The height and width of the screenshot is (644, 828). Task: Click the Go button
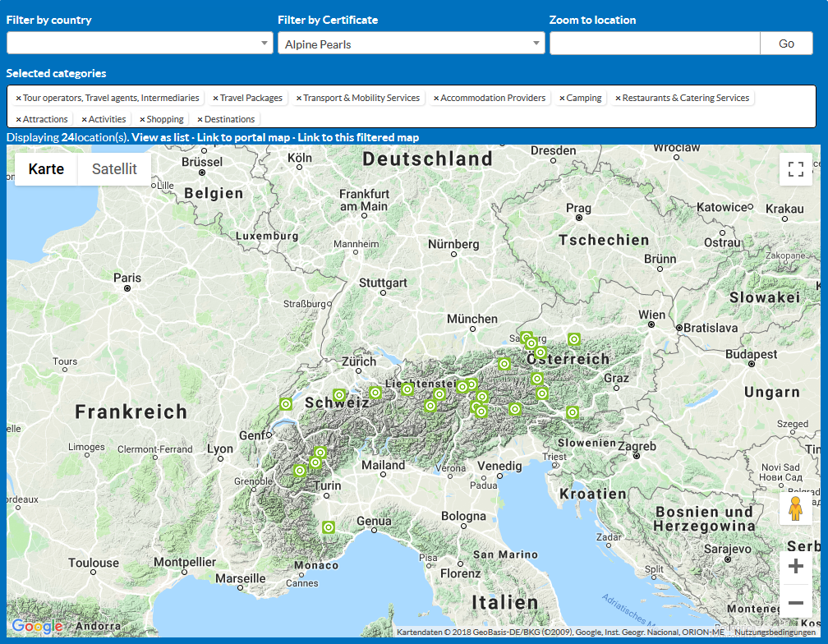(786, 44)
